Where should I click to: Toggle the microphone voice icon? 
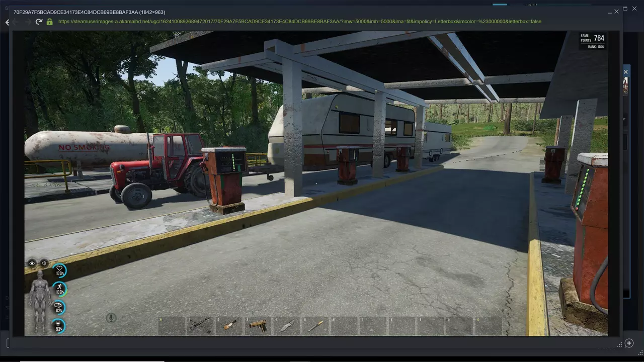[111, 318]
